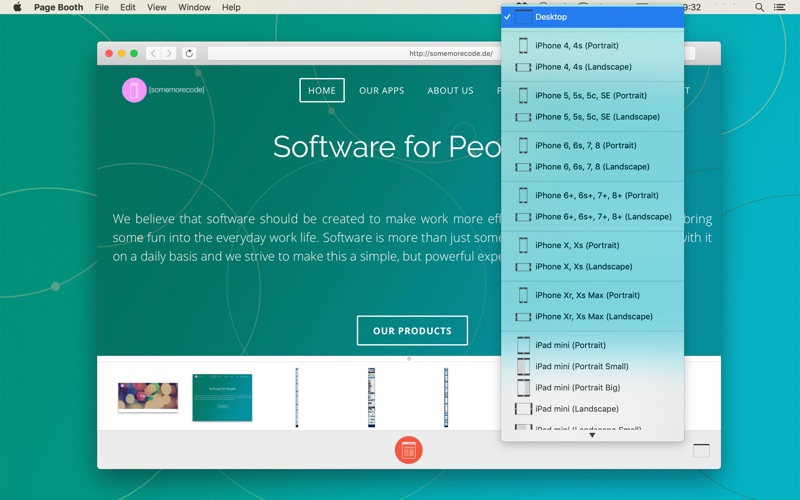Click the pink somemorecode logo icon
Image resolution: width=800 pixels, height=500 pixels.
pos(134,90)
